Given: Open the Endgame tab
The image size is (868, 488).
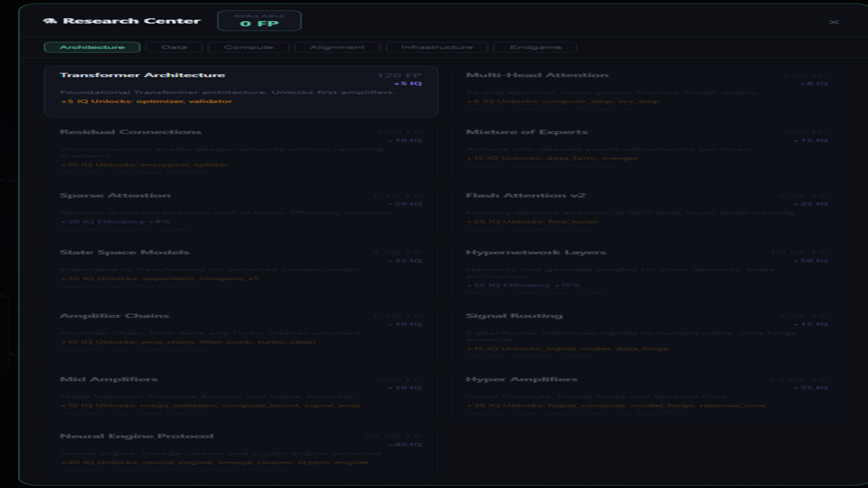Looking at the screenshot, I should pos(535,47).
